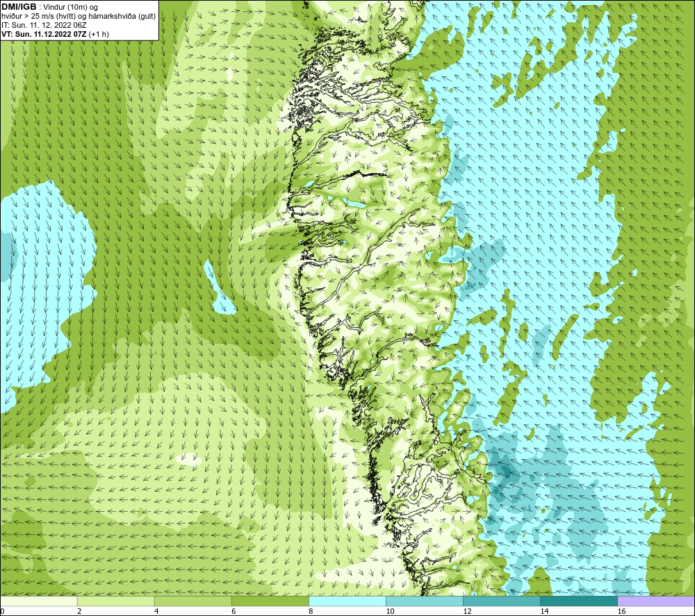Image resolution: width=695 pixels, height=616 pixels.
Task: Click the 14–16 m/s dark teal legend swatch
Action: [x=578, y=601]
